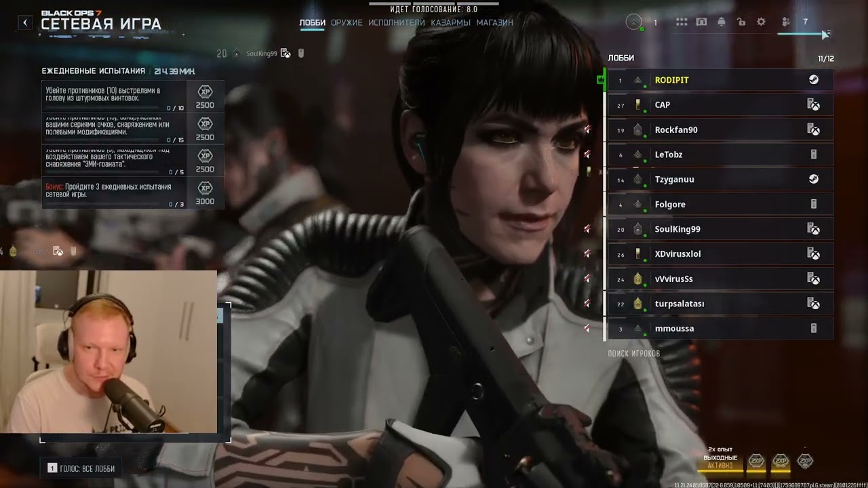Click third 2XP token icon at bottom

click(x=805, y=462)
